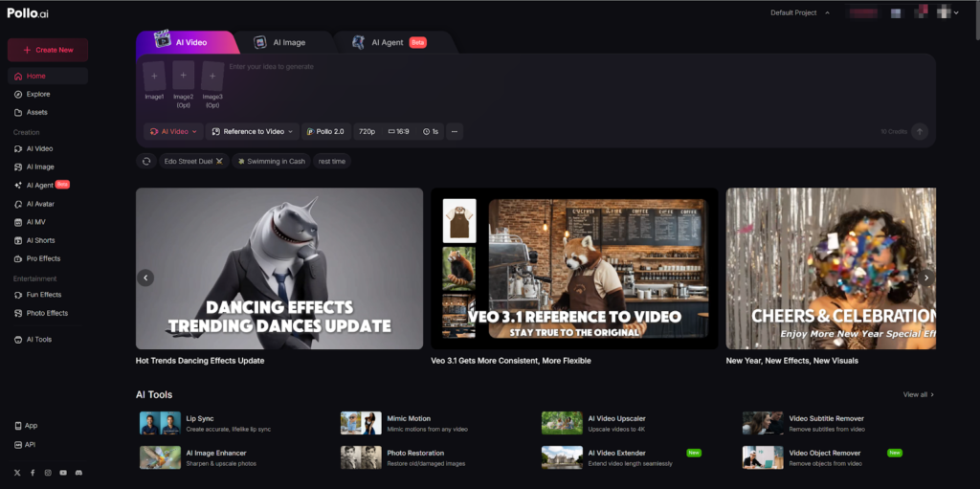
Task: Click the Create New button
Action: (48, 50)
